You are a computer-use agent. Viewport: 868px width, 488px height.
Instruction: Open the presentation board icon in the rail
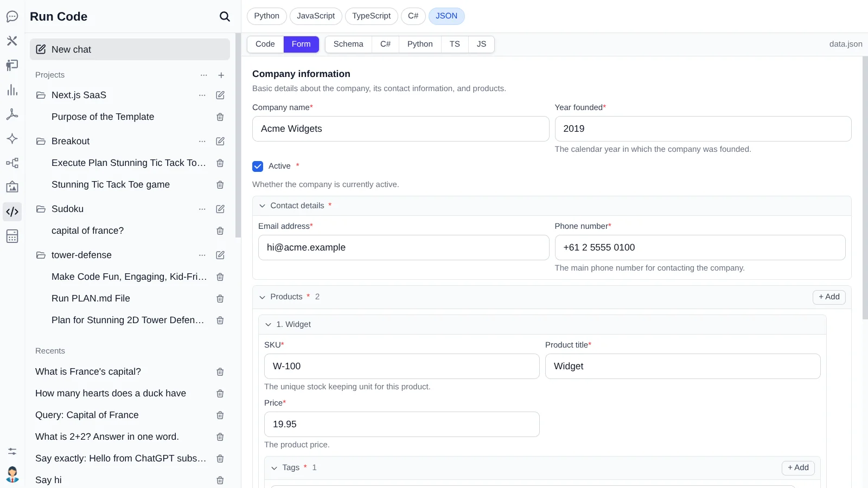[12, 65]
